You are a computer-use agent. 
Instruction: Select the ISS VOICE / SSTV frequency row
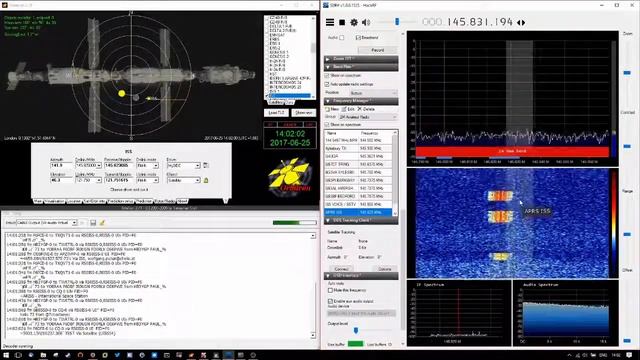pyautogui.click(x=358, y=204)
